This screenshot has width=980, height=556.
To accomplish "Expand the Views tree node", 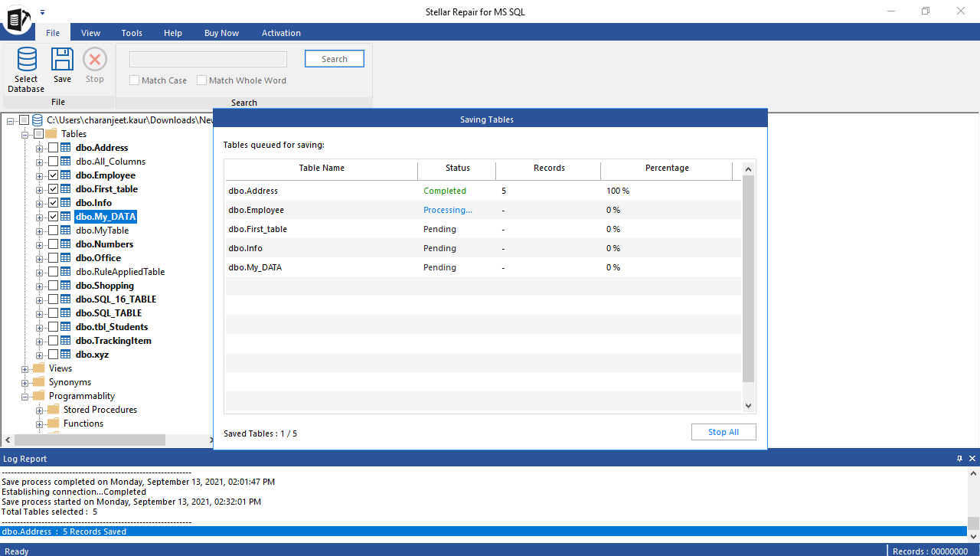I will pyautogui.click(x=25, y=368).
